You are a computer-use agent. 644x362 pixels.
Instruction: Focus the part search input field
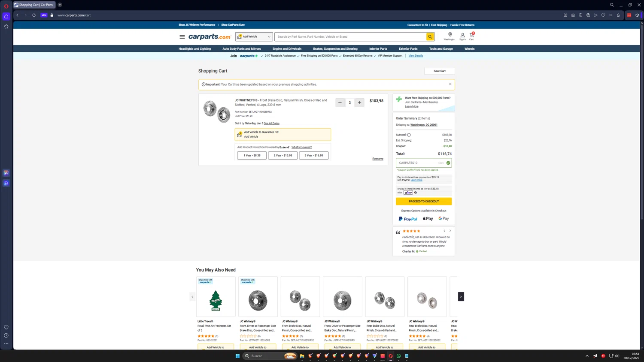coord(350,37)
